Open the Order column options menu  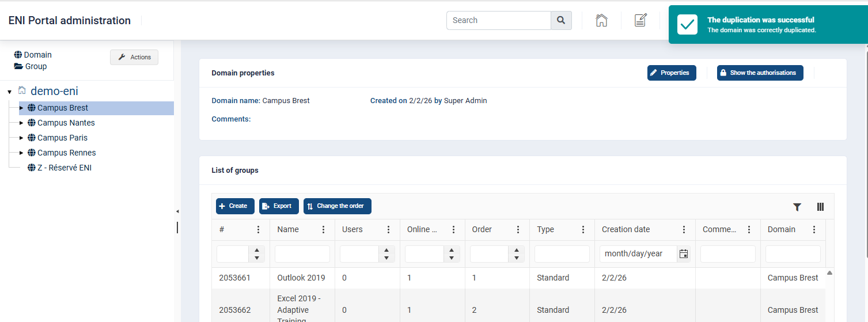[518, 229]
